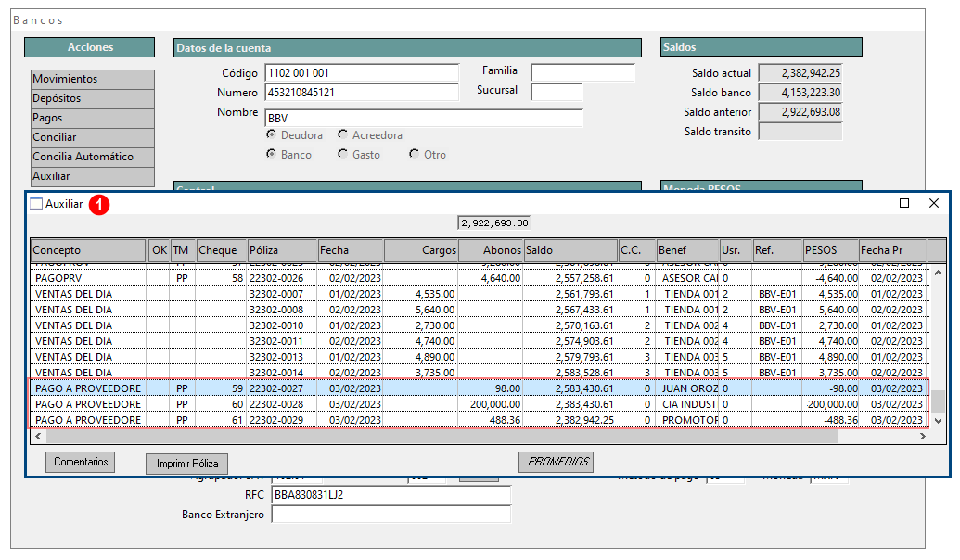
Task: Click the Saldo column header
Action: click(x=570, y=250)
